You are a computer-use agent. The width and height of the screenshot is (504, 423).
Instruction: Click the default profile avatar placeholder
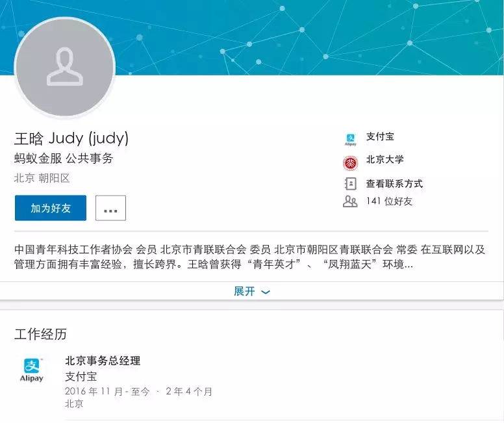[64, 67]
